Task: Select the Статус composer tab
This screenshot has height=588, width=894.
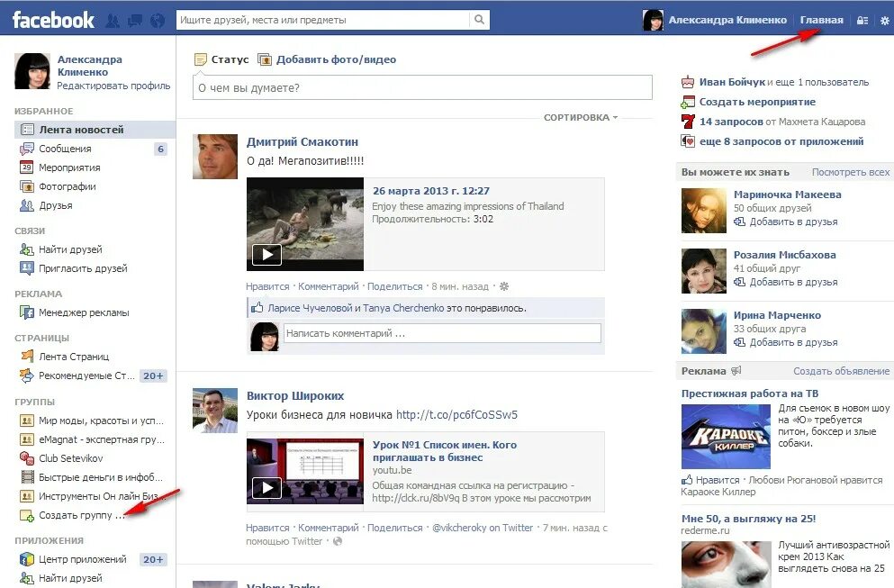Action: pyautogui.click(x=221, y=59)
